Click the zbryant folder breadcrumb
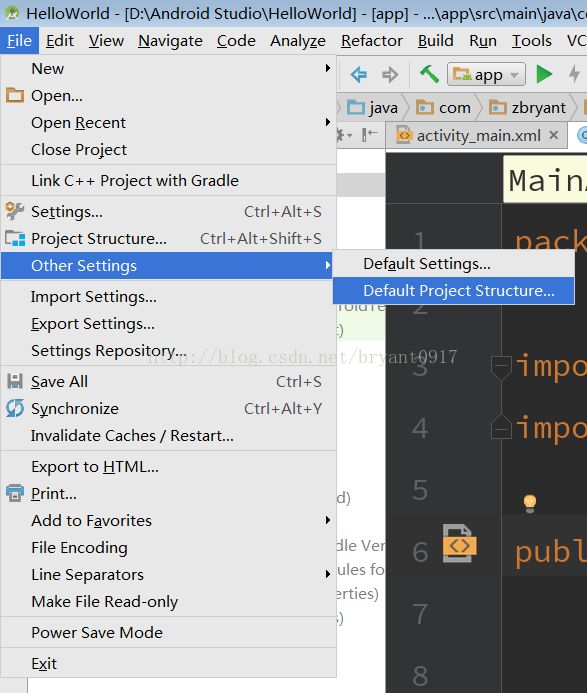This screenshot has width=587, height=693. point(528,107)
